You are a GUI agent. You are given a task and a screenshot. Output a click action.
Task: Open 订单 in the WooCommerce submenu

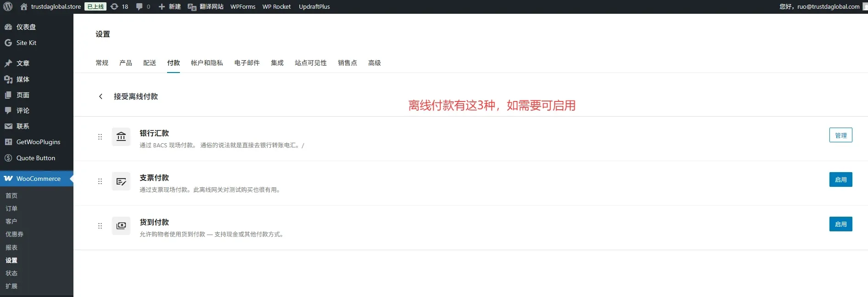point(11,208)
